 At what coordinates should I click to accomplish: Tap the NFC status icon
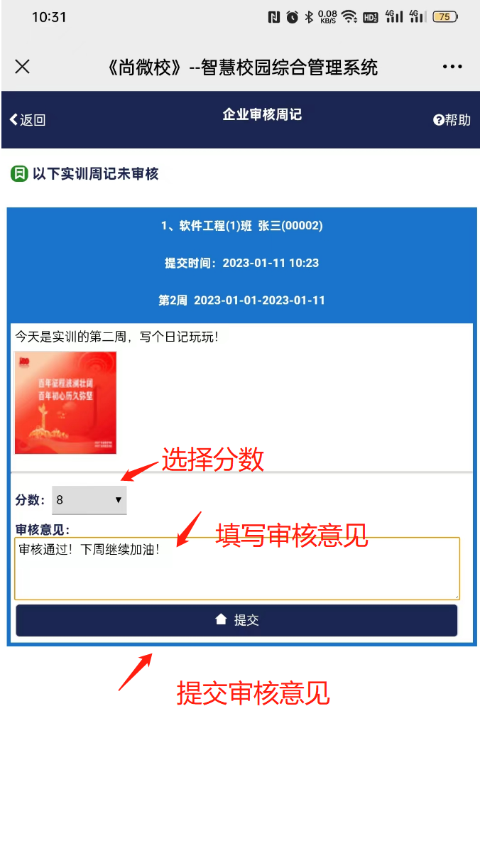274,17
